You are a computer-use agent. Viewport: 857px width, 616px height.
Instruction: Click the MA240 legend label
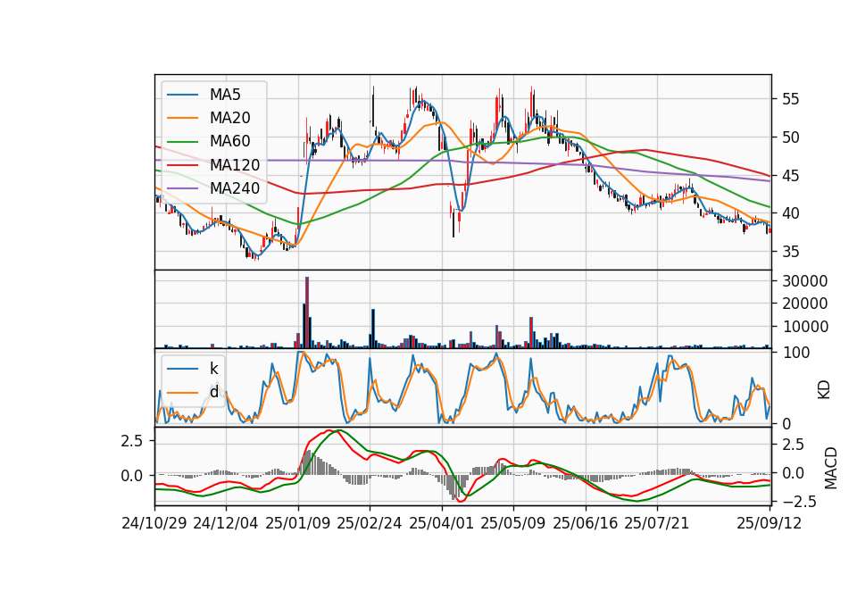click(235, 188)
